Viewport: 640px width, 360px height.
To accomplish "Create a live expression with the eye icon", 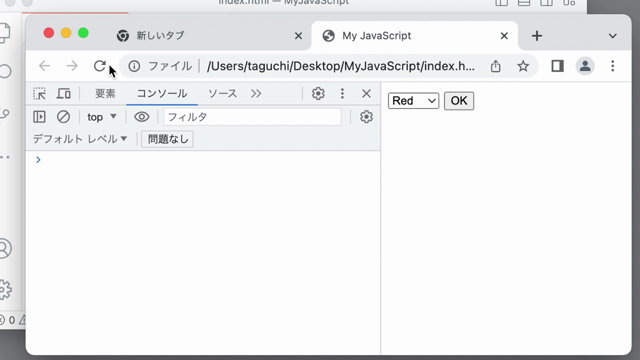I will [x=142, y=117].
